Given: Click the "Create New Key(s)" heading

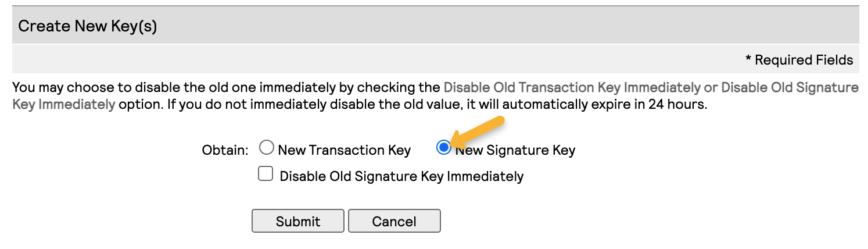Looking at the screenshot, I should tap(88, 26).
